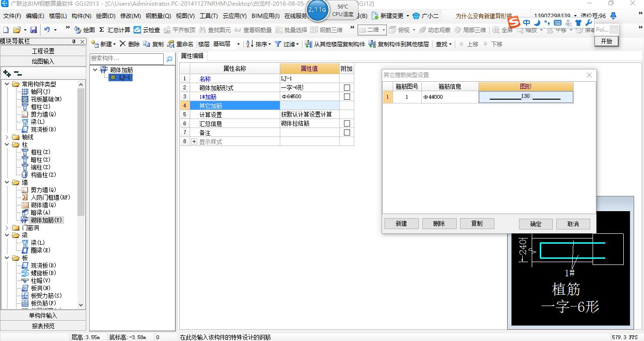The height and width of the screenshot is (341, 644).
Task: Collapse the 墙 folder
Action: coord(7,182)
